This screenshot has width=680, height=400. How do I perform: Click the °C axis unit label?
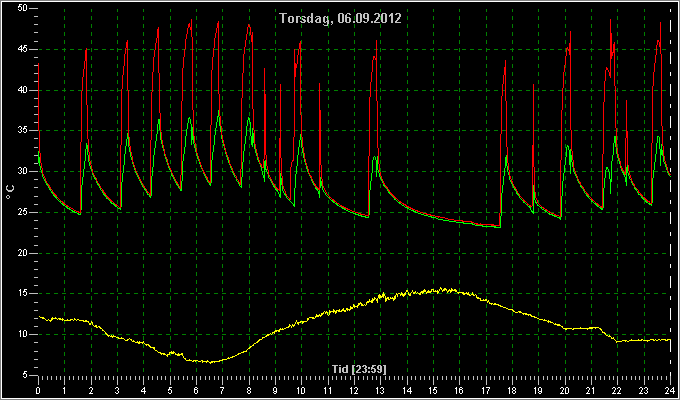tap(10, 192)
